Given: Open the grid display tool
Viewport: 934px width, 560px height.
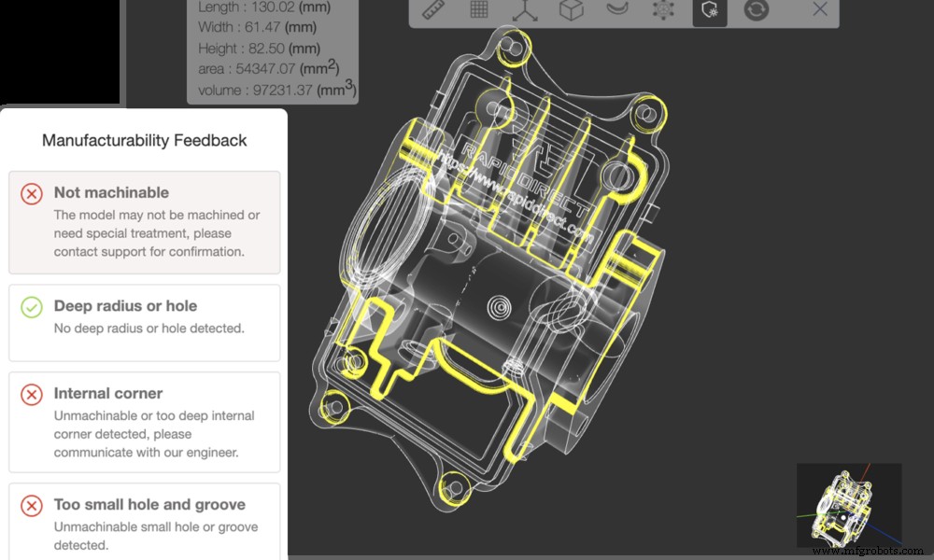Looking at the screenshot, I should [x=478, y=11].
